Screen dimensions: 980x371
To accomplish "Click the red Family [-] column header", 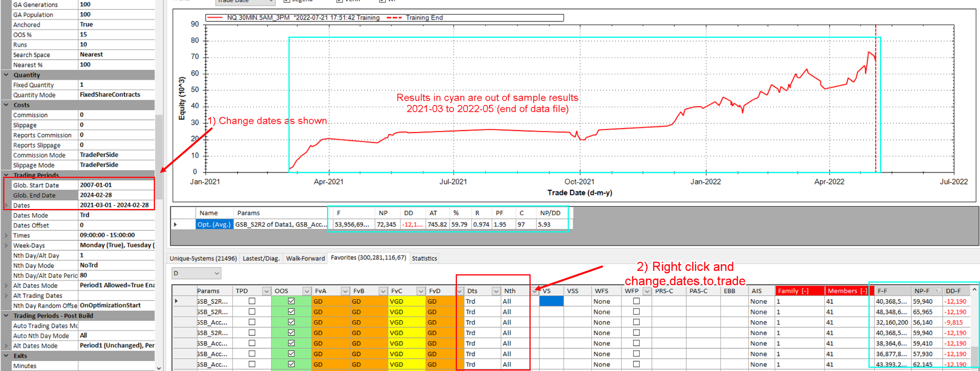I will pyautogui.click(x=798, y=291).
